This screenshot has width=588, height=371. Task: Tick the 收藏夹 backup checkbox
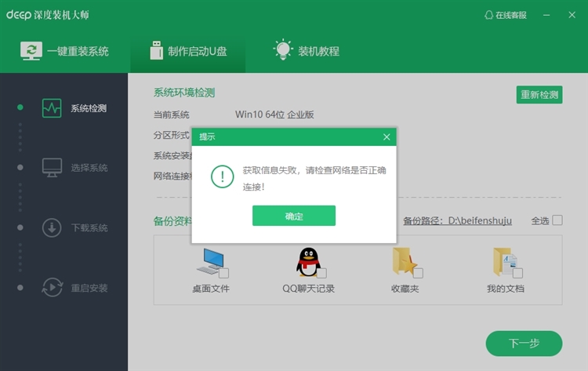pos(418,273)
